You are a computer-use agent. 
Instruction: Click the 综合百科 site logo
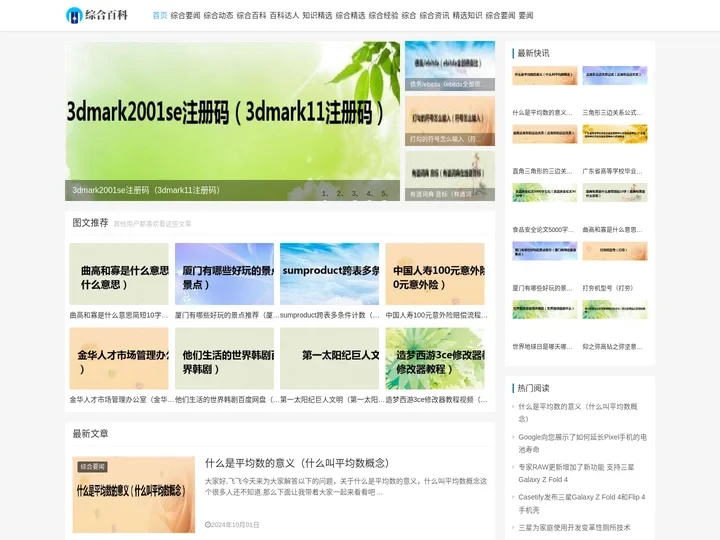pos(97,15)
